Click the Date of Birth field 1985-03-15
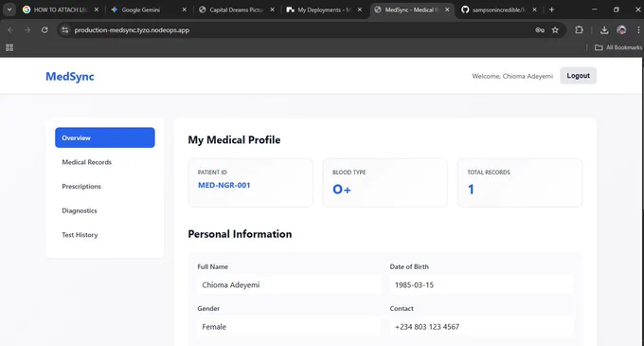 coord(481,284)
